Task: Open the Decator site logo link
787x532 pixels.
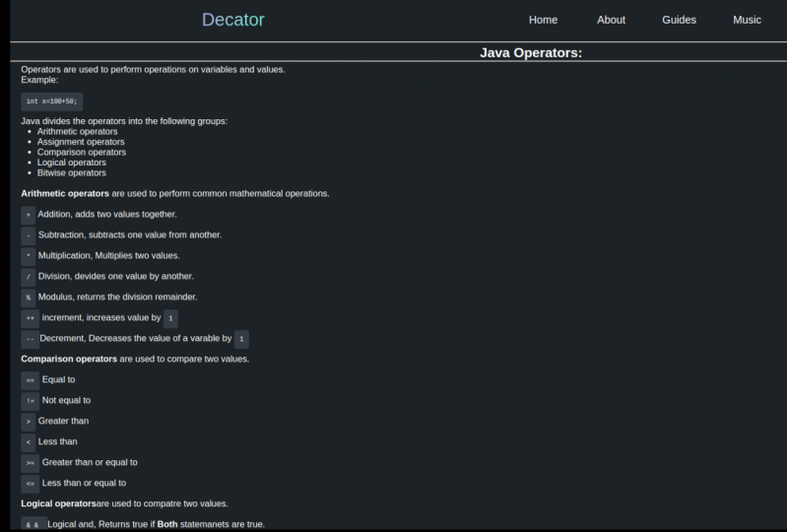Action: point(232,20)
